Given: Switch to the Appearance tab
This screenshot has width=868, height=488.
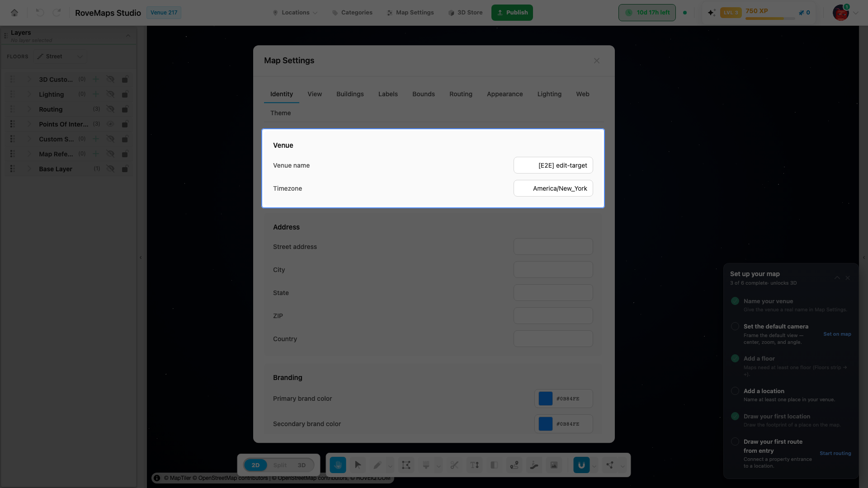Looking at the screenshot, I should (x=505, y=94).
